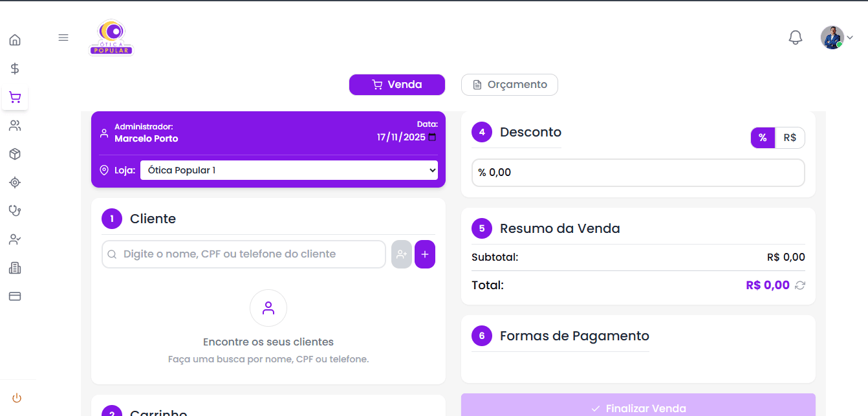Click the orange power logout icon

[x=16, y=397]
